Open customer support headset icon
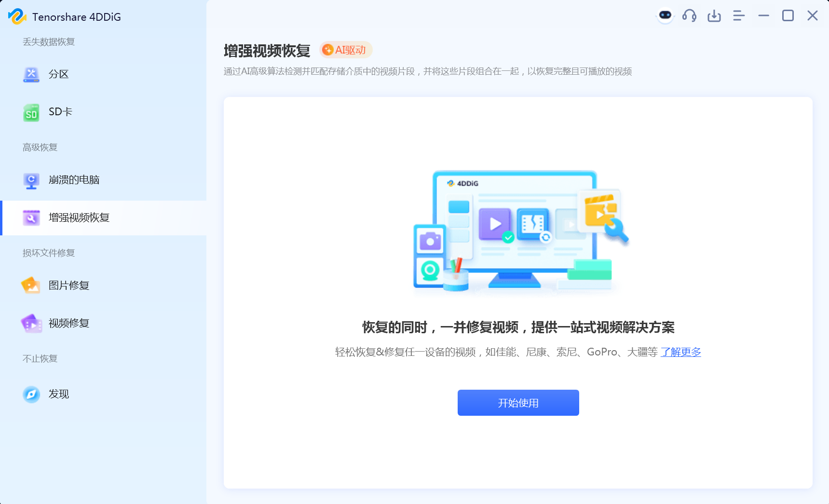The height and width of the screenshot is (504, 829). (x=689, y=16)
